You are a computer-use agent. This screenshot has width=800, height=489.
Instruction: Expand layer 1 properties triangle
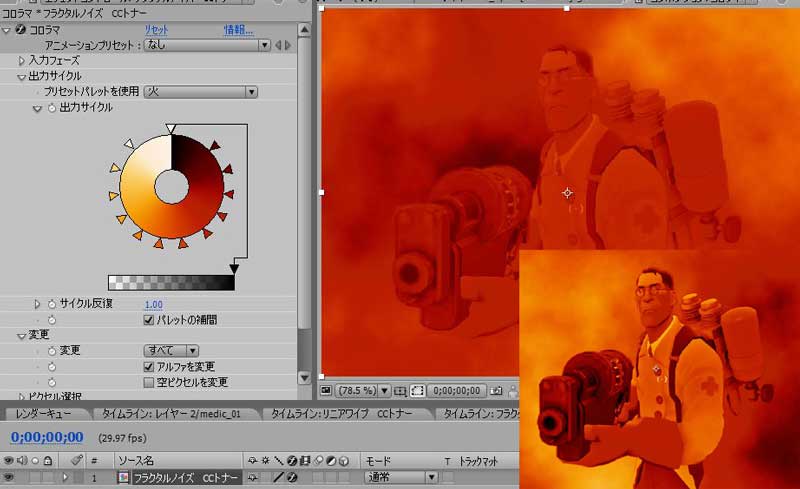pos(65,478)
